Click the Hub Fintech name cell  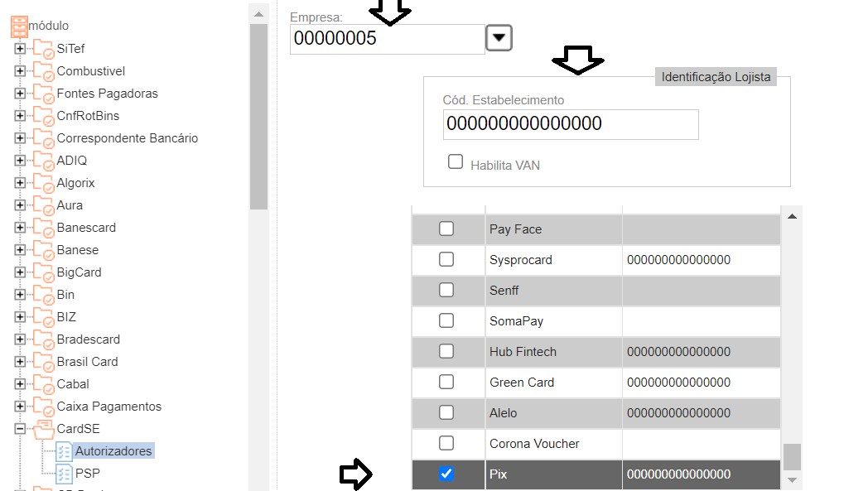(553, 352)
